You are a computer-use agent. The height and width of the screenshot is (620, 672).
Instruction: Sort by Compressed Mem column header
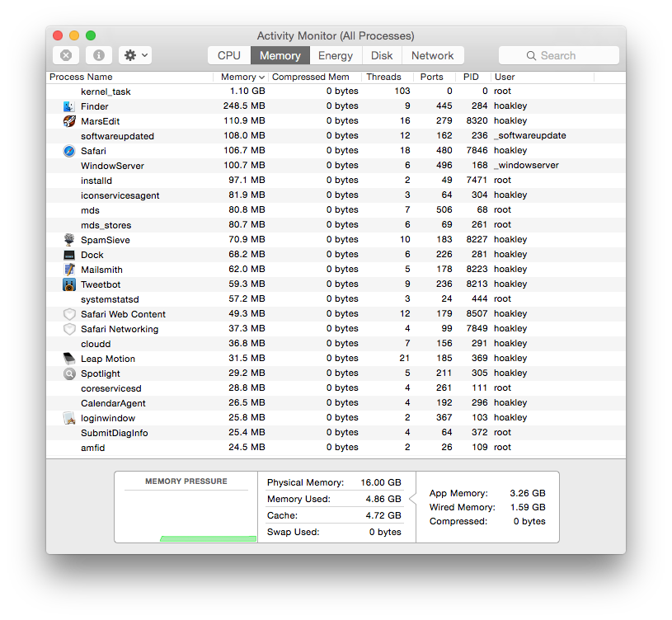(315, 77)
